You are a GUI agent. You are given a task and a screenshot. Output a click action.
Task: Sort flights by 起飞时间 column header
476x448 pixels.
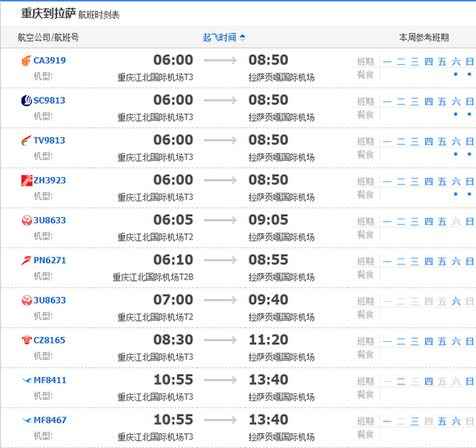219,37
